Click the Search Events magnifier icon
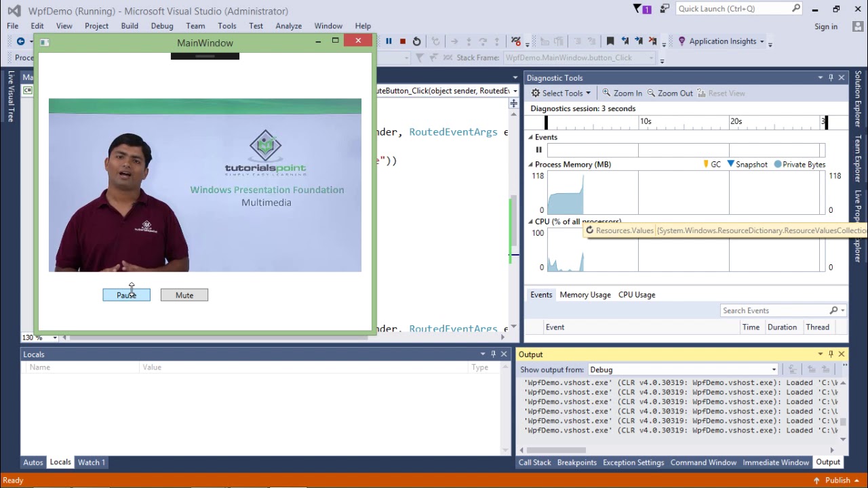The image size is (868, 488). point(833,310)
